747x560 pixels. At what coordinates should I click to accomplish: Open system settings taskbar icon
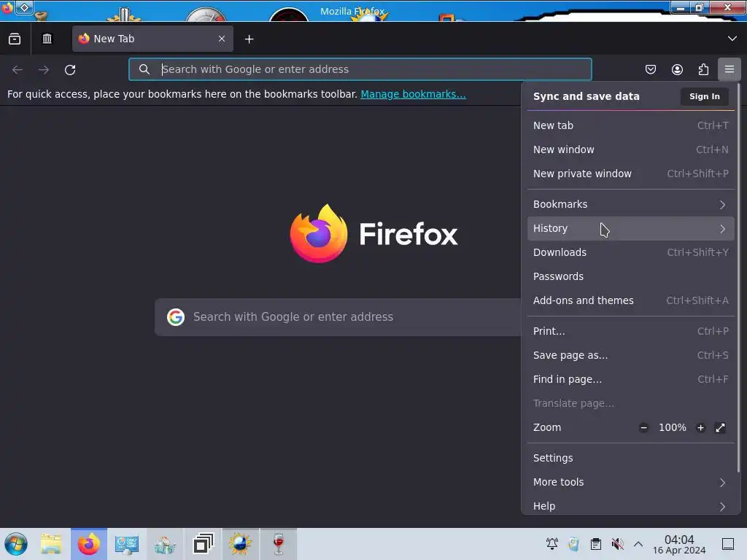[126, 544]
